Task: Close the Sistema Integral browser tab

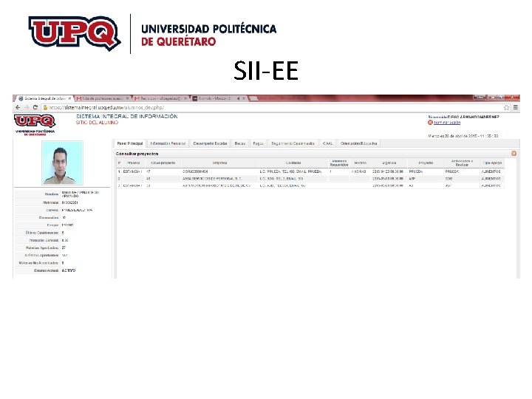Action: pyautogui.click(x=69, y=98)
